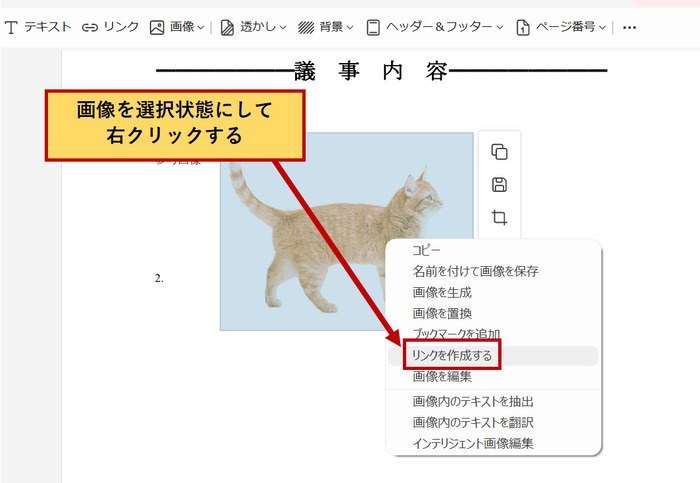Expand the 背景 dropdown arrow
The height and width of the screenshot is (483, 700).
pyautogui.click(x=350, y=28)
